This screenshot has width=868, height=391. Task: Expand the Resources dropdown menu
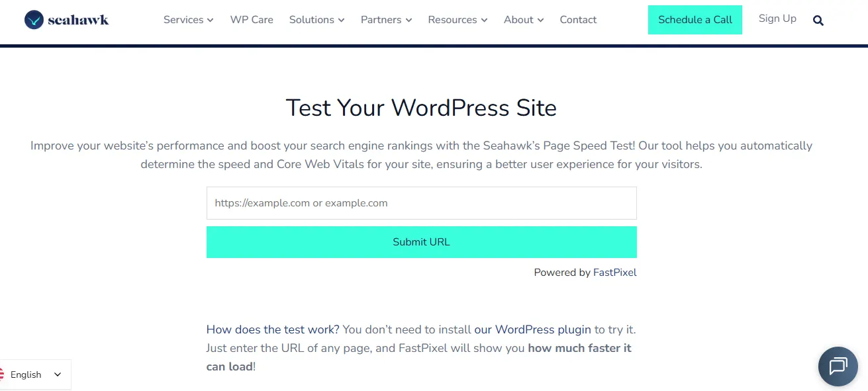coord(458,20)
